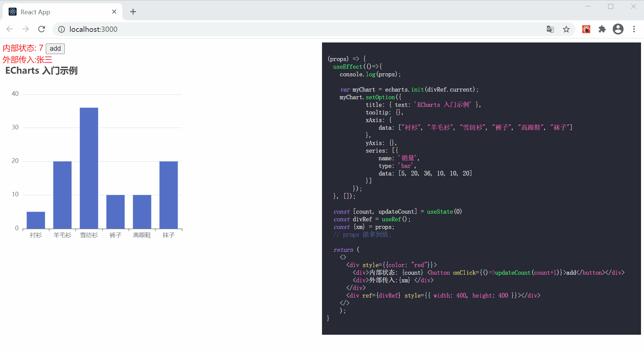Click the return keyword in the code
Viewport: 644px width, 350px height.
[x=343, y=250]
